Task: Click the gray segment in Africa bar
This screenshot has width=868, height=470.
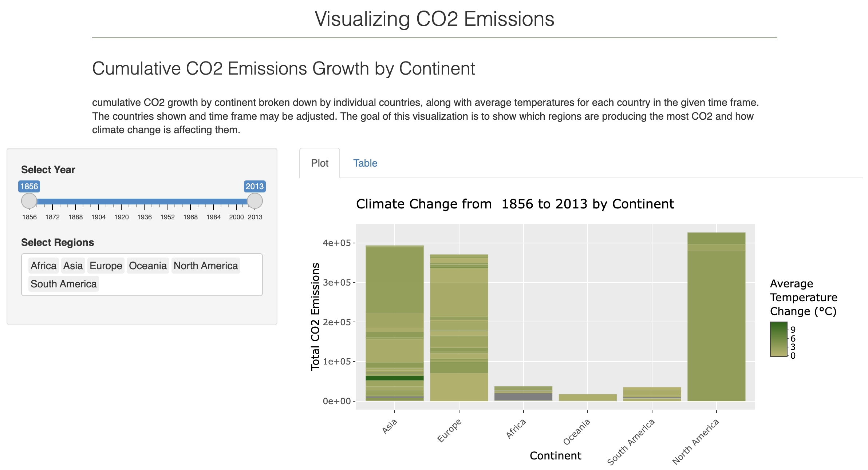Action: pyautogui.click(x=523, y=397)
